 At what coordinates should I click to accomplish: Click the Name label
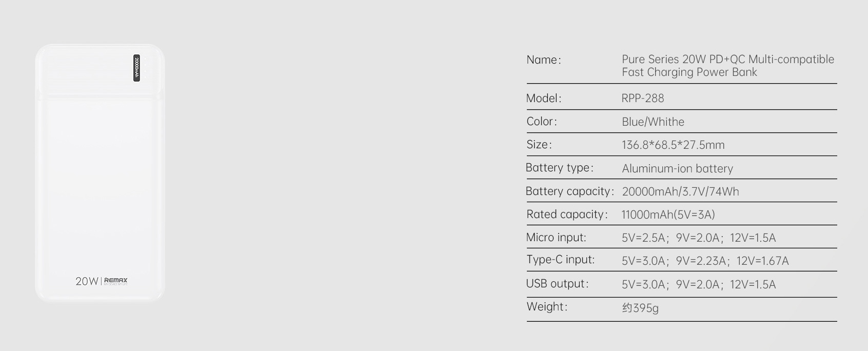click(544, 60)
